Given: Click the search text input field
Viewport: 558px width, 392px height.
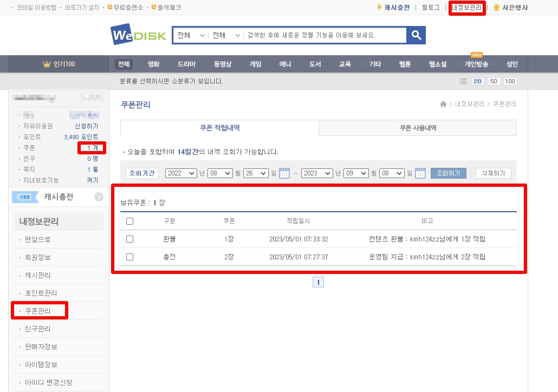Looking at the screenshot, I should 325,35.
